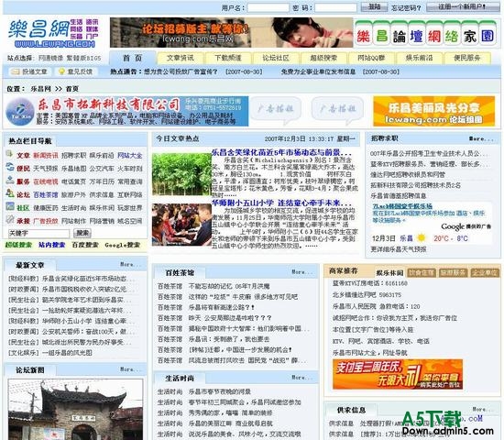Viewport: 504px width, 440px height.
Task: Open 天气预报 in hot navigation
Action: tap(46, 169)
